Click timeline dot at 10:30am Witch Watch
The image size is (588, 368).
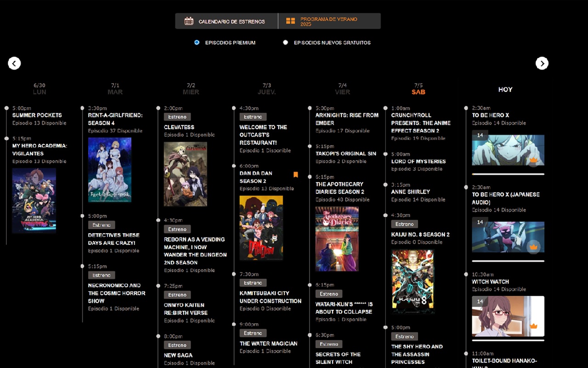pyautogui.click(x=466, y=275)
